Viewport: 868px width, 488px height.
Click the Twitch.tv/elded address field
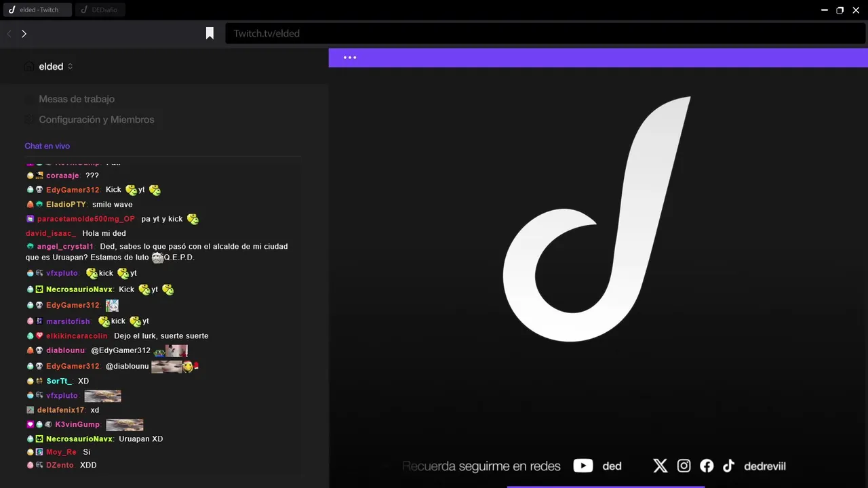click(545, 33)
